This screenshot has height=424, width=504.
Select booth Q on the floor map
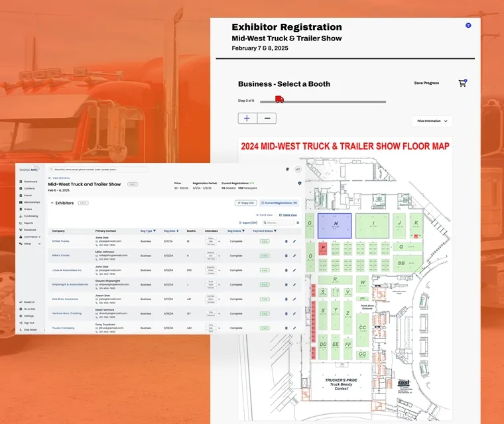click(407, 246)
